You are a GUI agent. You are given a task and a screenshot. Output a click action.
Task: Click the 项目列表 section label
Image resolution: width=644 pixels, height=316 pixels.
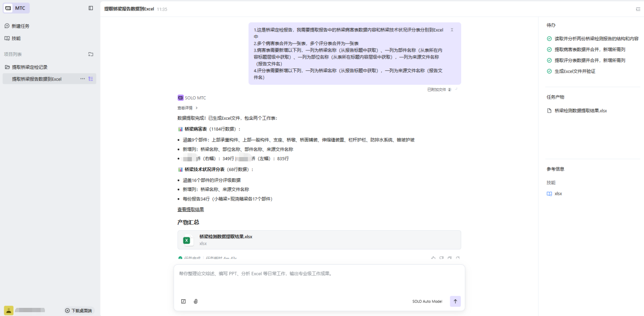click(x=13, y=54)
